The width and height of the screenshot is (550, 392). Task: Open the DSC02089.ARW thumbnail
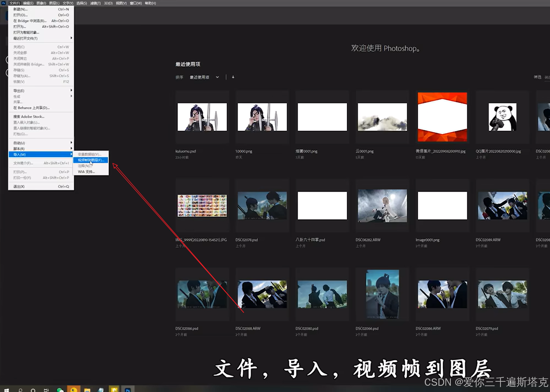pos(502,206)
